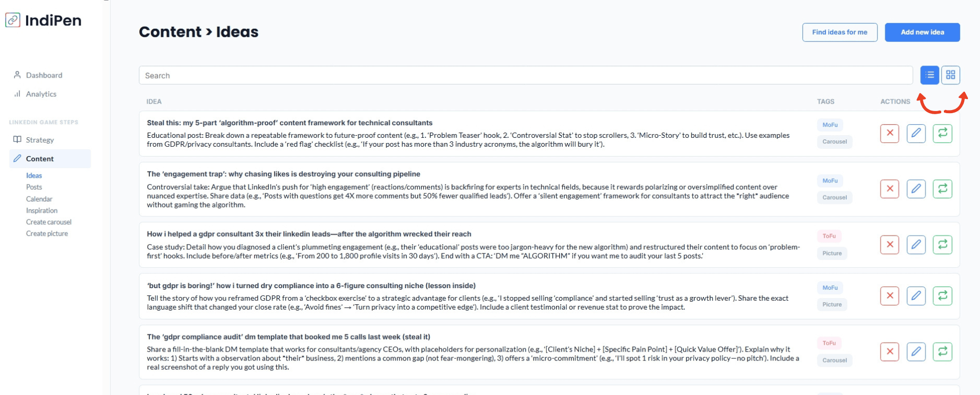Focus the ideas Search field

point(525,75)
